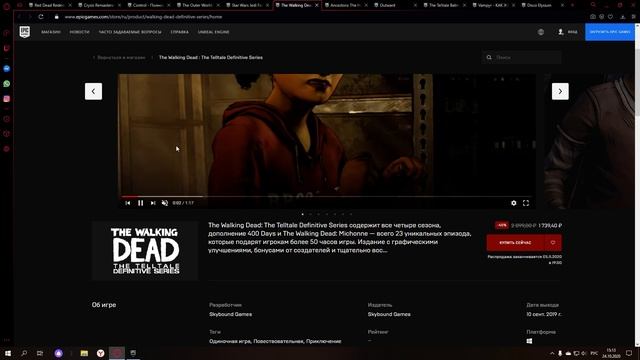The image size is (640, 360).
Task: Skip to the next video
Action: pos(153,203)
